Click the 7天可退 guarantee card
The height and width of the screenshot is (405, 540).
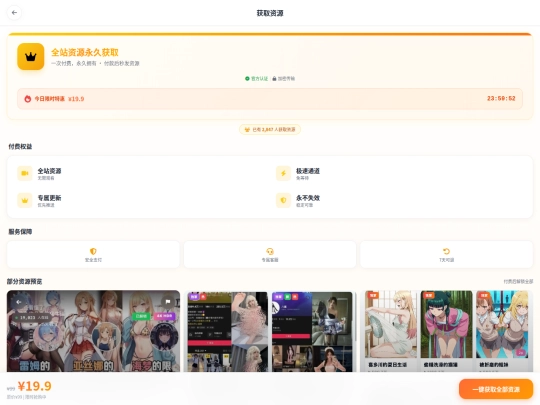point(446,255)
